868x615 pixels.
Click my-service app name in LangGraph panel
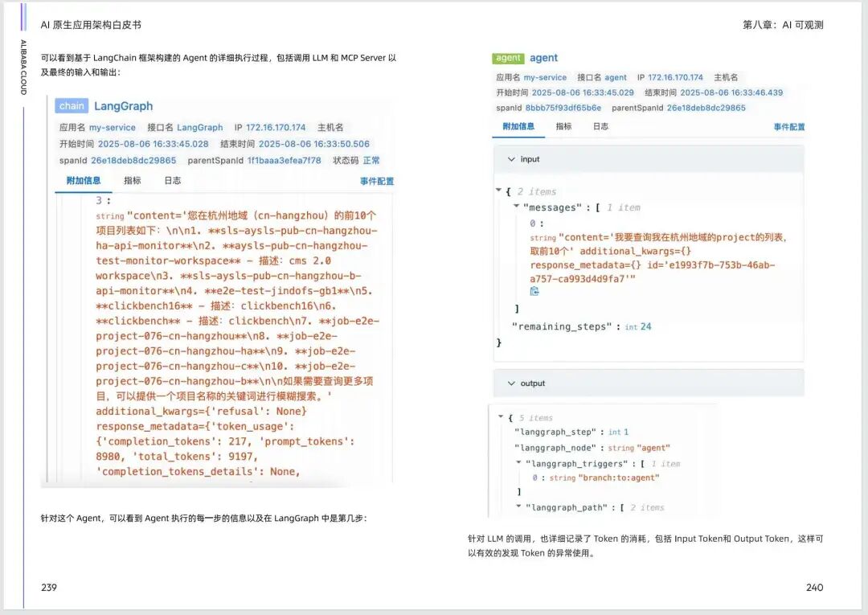click(113, 127)
